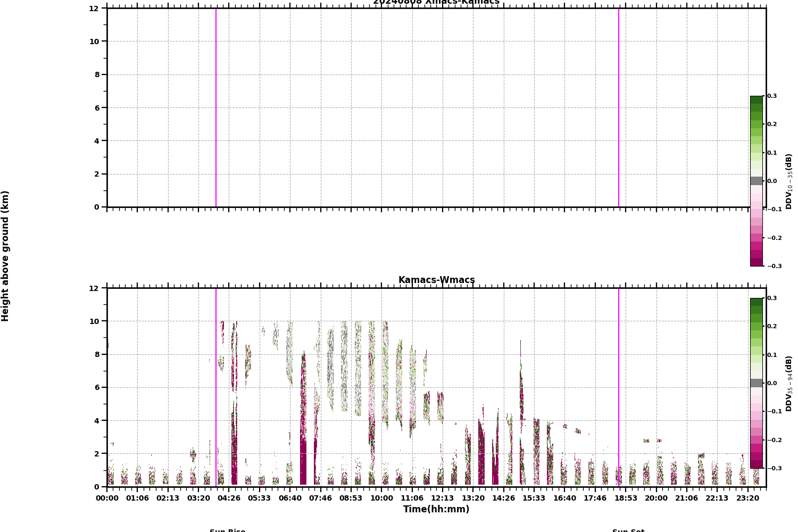Image resolution: width=798 pixels, height=532 pixels.
Task: Select the 04:26 time tick label
Action: coord(229,498)
